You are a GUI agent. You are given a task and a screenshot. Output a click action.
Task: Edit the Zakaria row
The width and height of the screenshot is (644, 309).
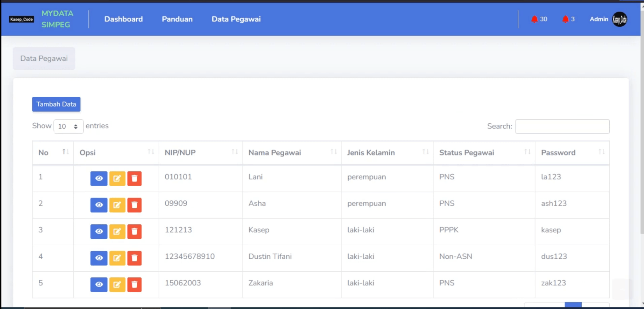(117, 285)
